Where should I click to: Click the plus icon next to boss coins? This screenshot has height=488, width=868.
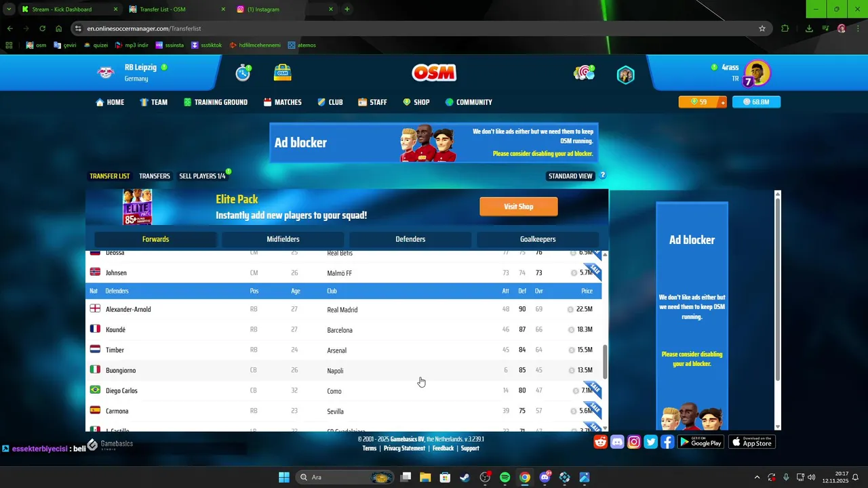[723, 102]
